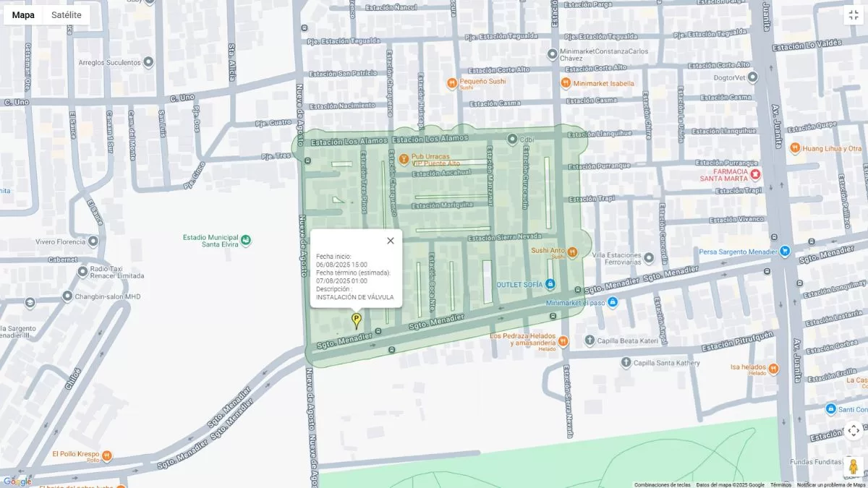Click the yellow P marker on map

point(356,320)
